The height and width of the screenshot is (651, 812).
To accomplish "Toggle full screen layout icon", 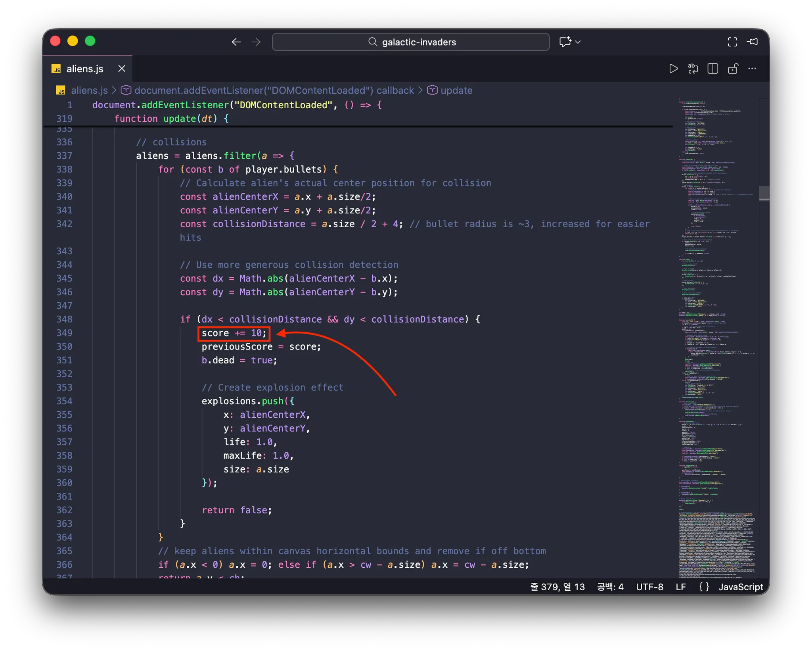I will point(732,42).
